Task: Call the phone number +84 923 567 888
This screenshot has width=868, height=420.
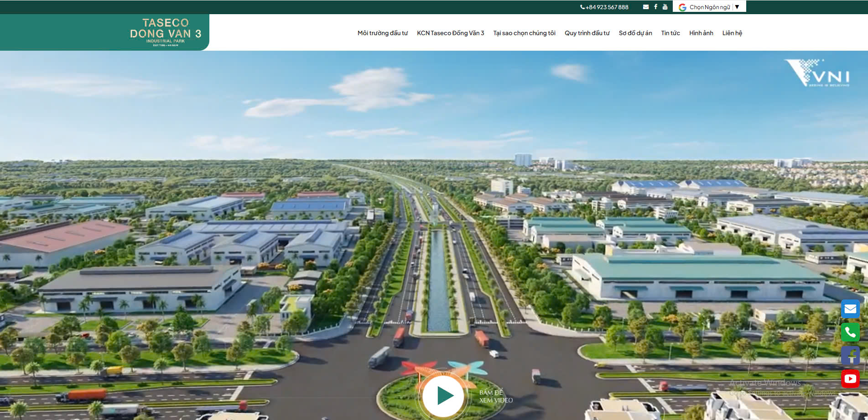Action: (604, 7)
